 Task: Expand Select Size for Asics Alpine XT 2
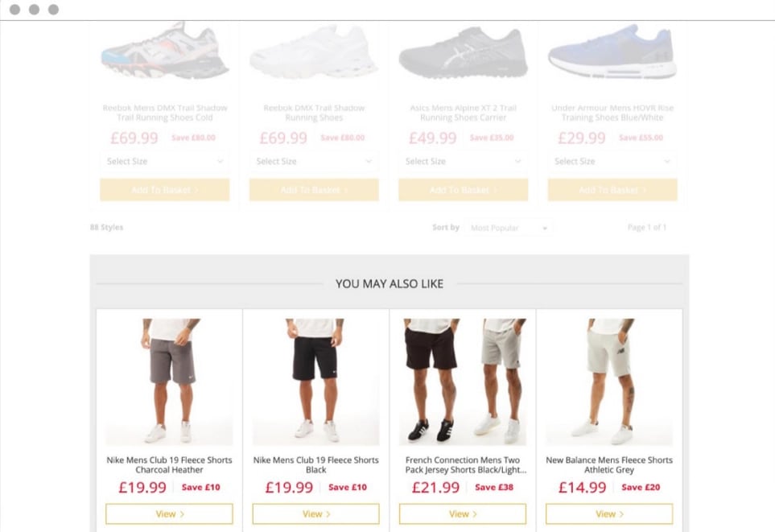462,161
